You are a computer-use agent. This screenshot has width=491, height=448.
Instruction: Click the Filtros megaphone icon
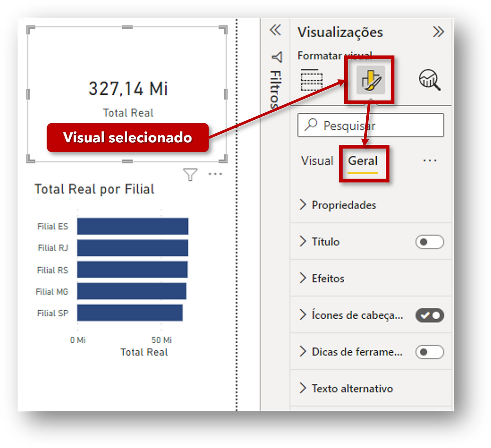pyautogui.click(x=277, y=57)
